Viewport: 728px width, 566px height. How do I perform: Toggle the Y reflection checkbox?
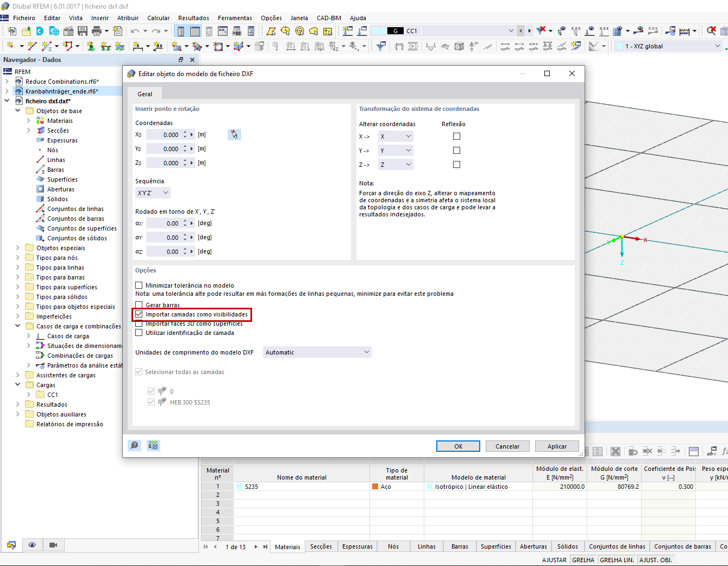456,151
